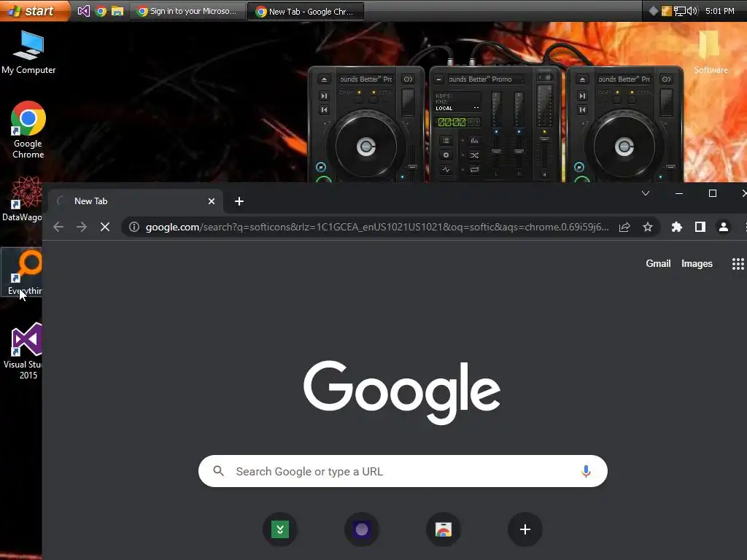747x560 pixels.
Task: Click right deck jog wheel center
Action: point(624,147)
